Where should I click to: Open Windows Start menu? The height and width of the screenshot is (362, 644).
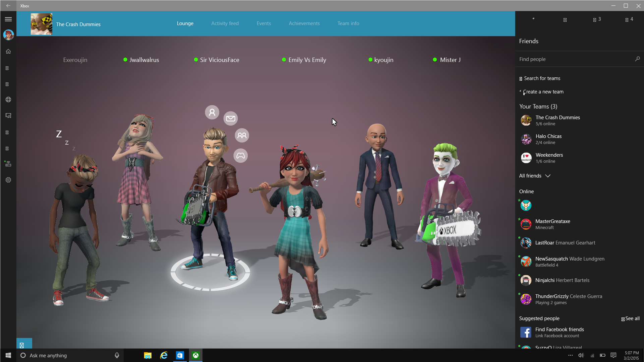tap(8, 355)
